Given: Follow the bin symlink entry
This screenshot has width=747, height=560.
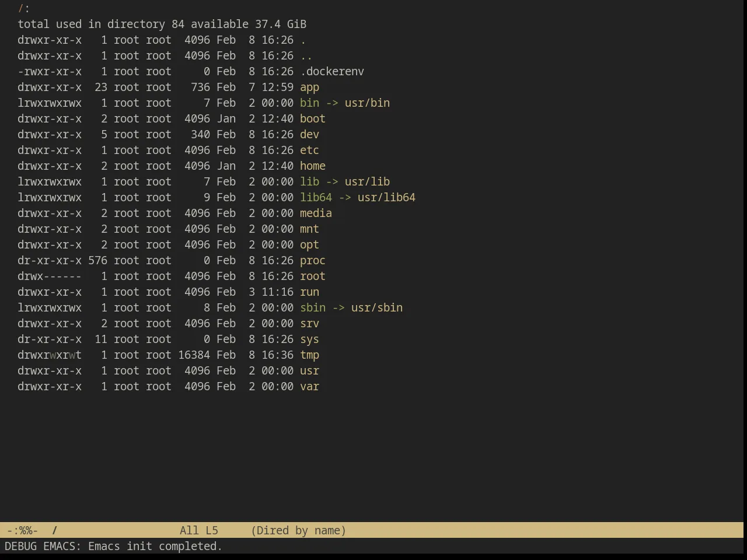Looking at the screenshot, I should (309, 103).
